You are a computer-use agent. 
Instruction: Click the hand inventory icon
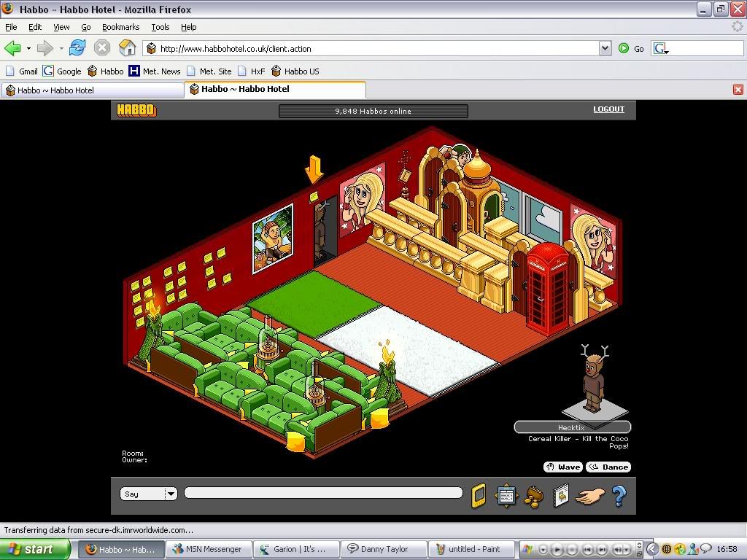pos(589,496)
